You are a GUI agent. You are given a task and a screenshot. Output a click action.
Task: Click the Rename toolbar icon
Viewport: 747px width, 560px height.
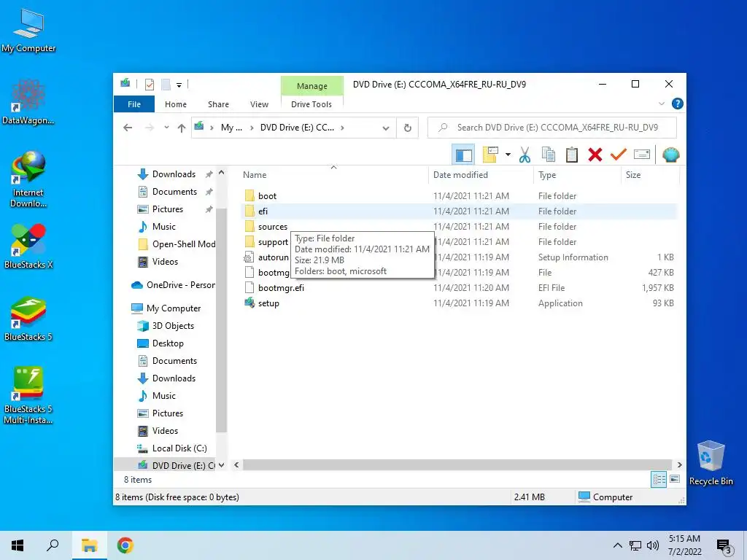[642, 155]
